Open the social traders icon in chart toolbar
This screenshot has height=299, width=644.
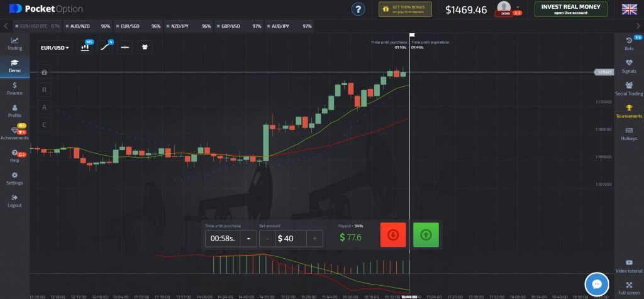pos(145,48)
